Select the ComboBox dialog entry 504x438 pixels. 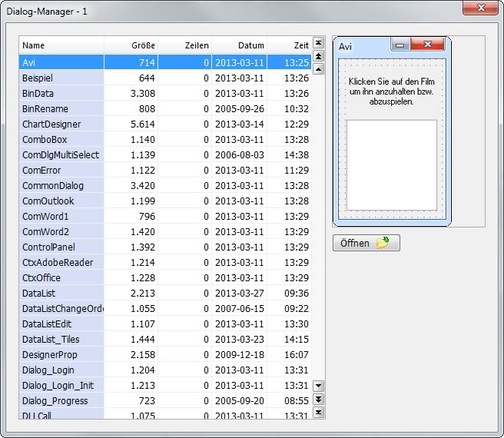coord(61,139)
